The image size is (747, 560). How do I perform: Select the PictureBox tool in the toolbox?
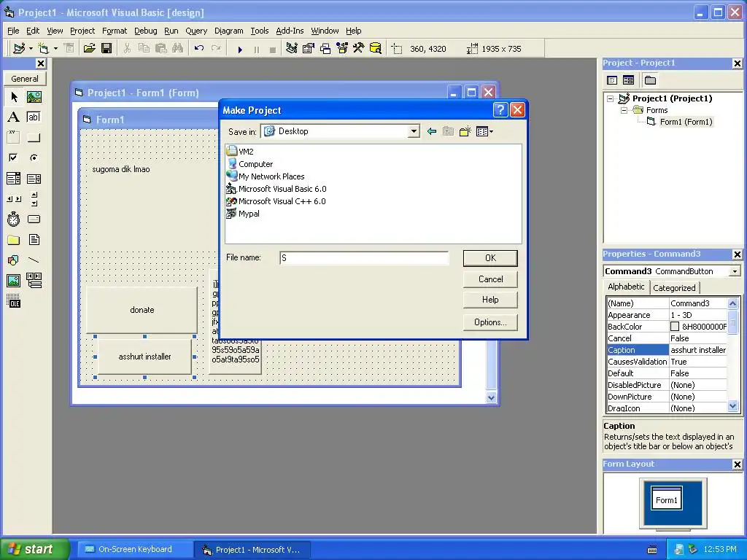click(34, 97)
